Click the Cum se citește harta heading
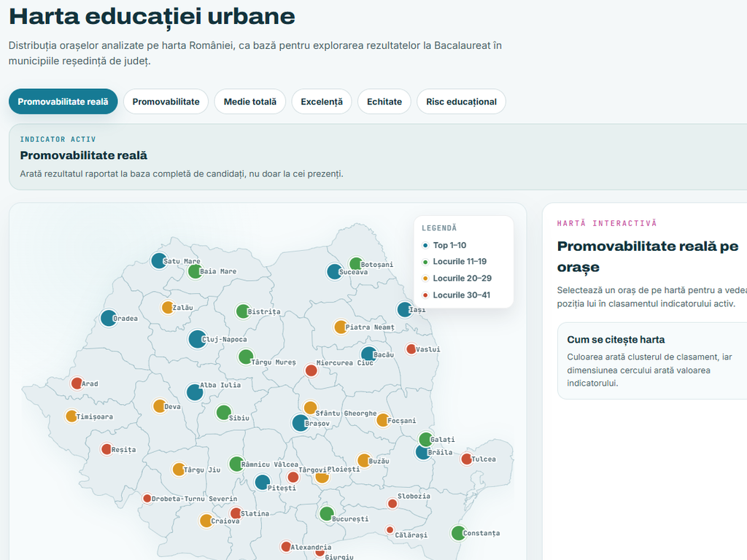The width and height of the screenshot is (747, 560). pos(616,340)
